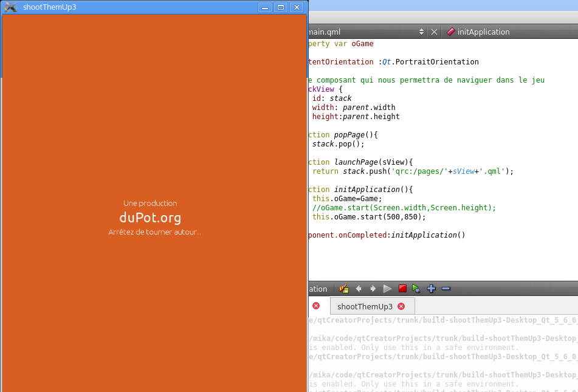
Task: Go to next output item arrow
Action: tap(373, 289)
